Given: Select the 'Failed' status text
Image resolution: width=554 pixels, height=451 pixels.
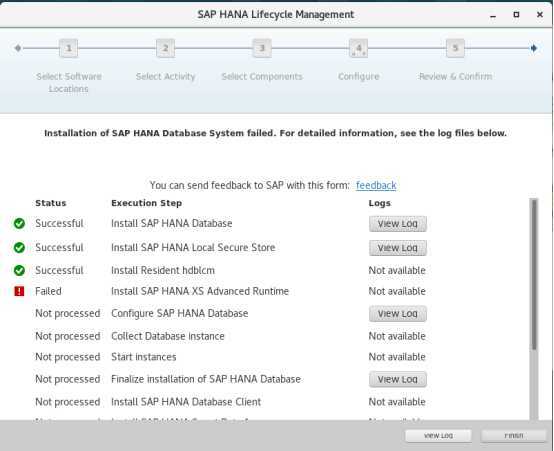Looking at the screenshot, I should 48,291.
